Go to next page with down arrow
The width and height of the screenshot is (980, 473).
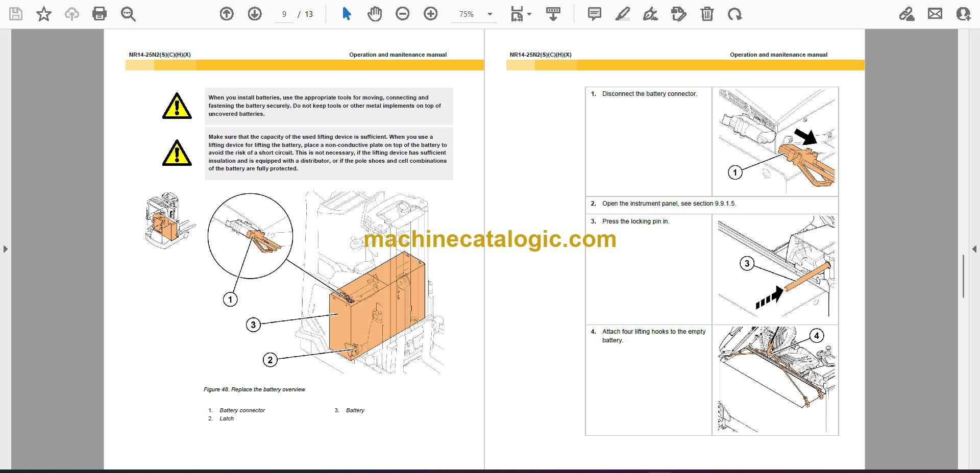255,14
